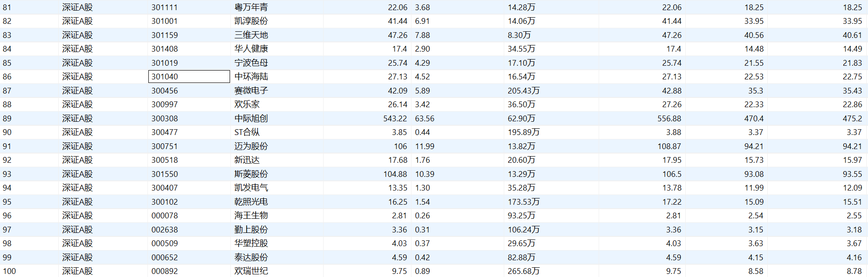Screen dimensions: 868x277
Task: Click stock name 乾照光电
Action: pos(251,202)
